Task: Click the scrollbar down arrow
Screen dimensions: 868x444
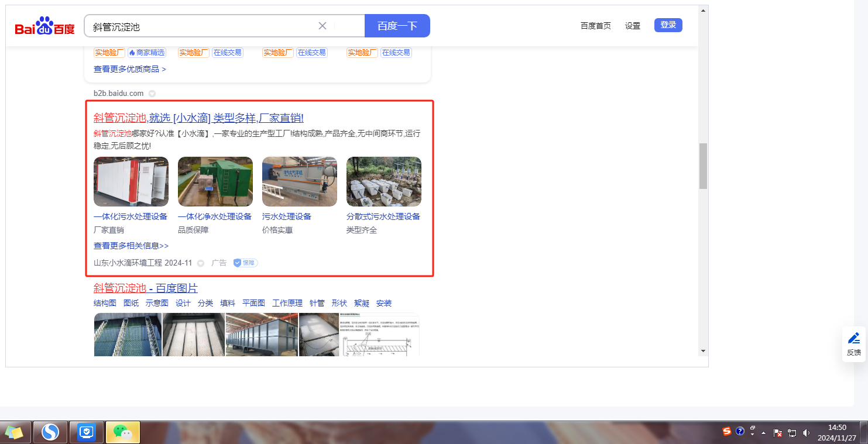Action: 703,351
